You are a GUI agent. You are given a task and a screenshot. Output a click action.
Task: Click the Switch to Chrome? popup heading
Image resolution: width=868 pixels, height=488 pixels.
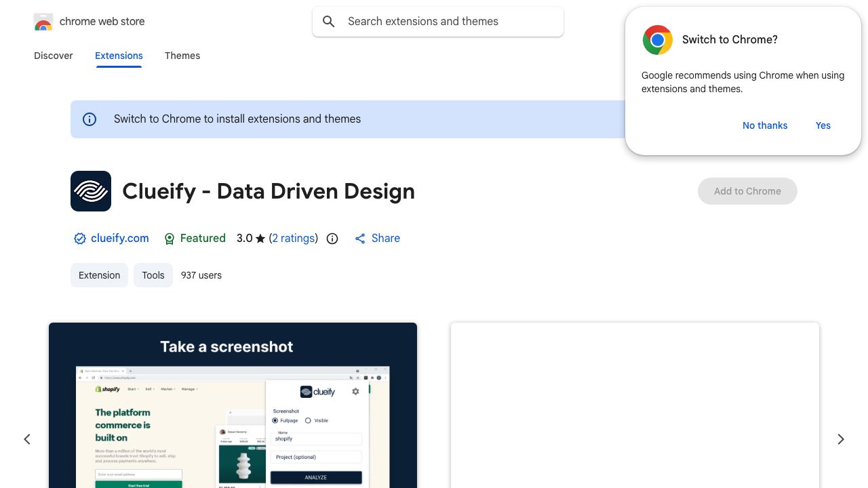(x=730, y=40)
